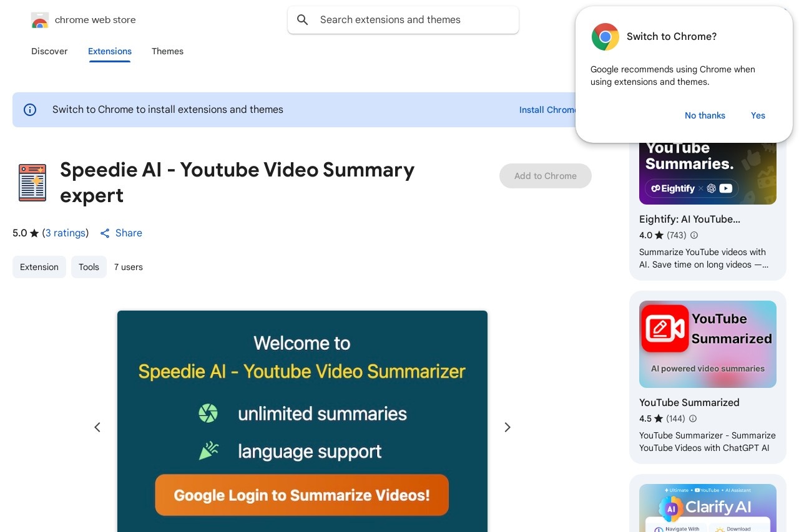The image size is (799, 532).
Task: Open the 3 ratings link
Action: click(66, 233)
